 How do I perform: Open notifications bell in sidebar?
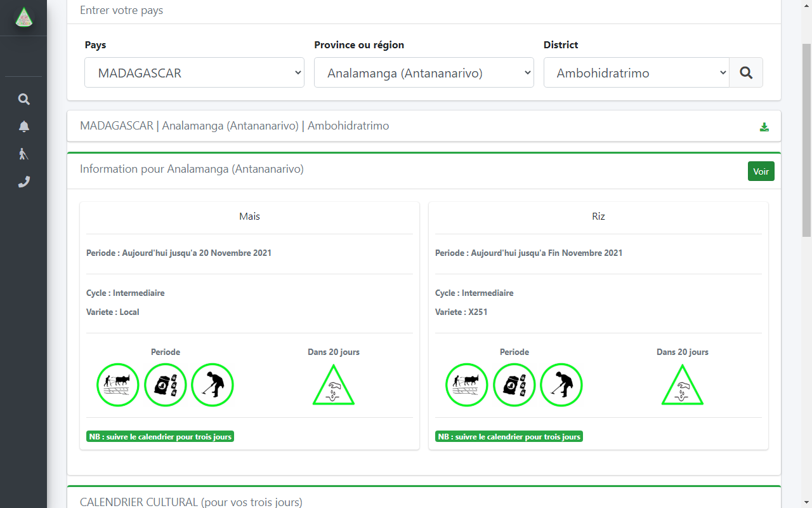tap(23, 126)
